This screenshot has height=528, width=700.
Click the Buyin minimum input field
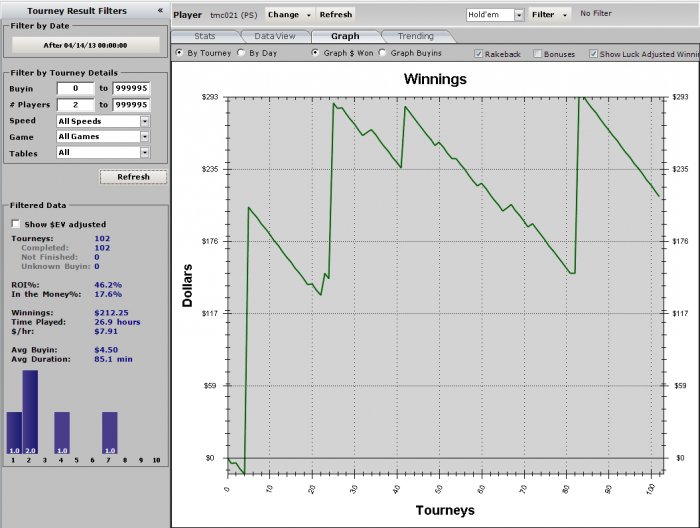(75, 88)
